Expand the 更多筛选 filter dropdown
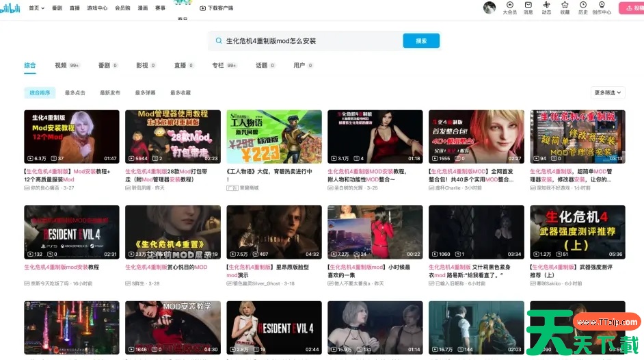 tap(608, 92)
